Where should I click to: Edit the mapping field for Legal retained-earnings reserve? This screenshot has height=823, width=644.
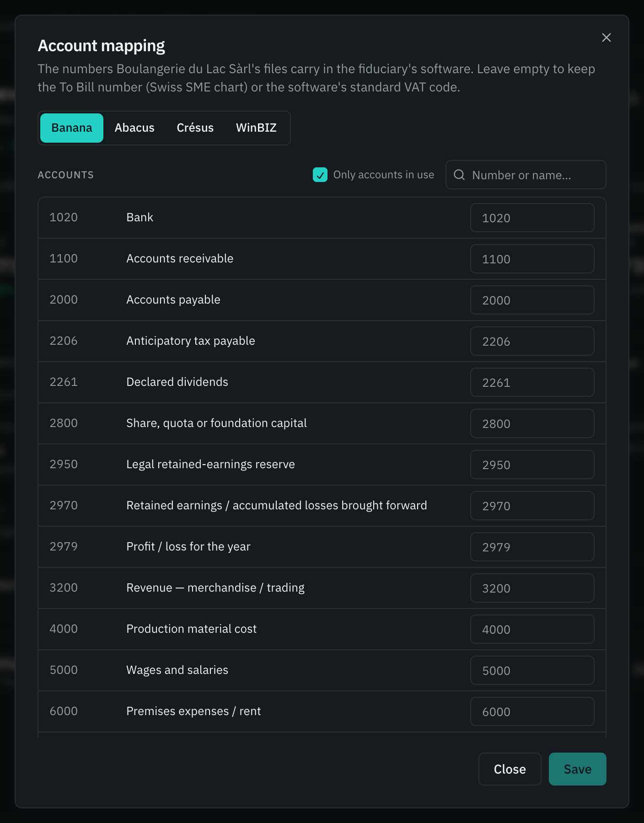point(532,465)
